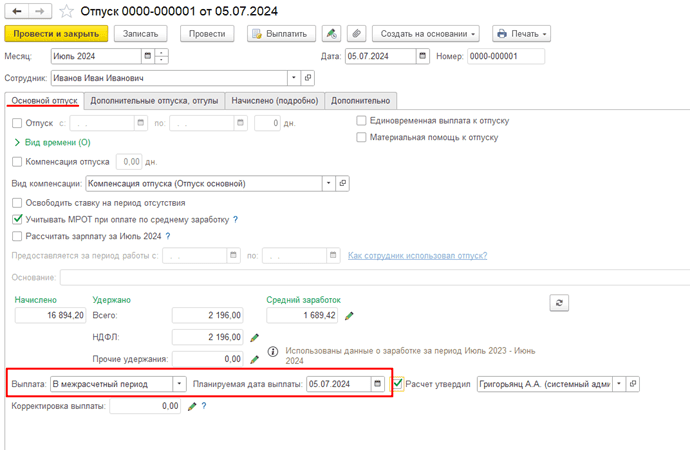Open approver dropdown next to Григорьянц А.А.
The image size is (690, 450).
[x=619, y=384]
